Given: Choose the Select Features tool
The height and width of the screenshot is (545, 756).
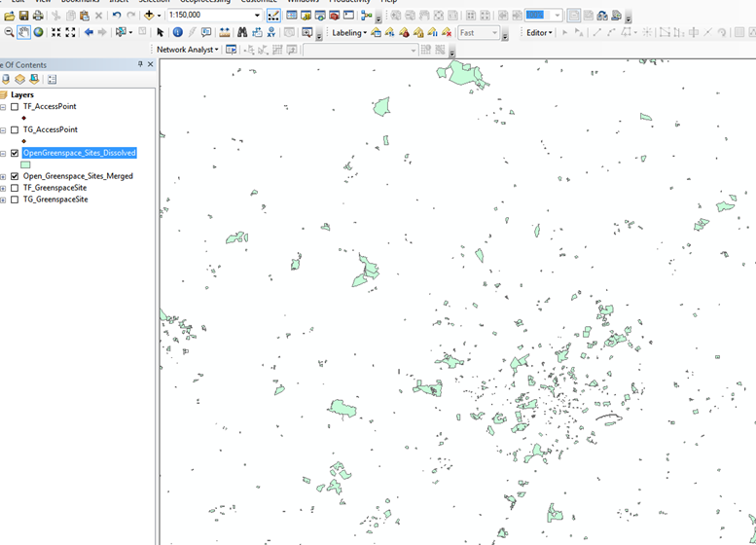Looking at the screenshot, I should 121,32.
